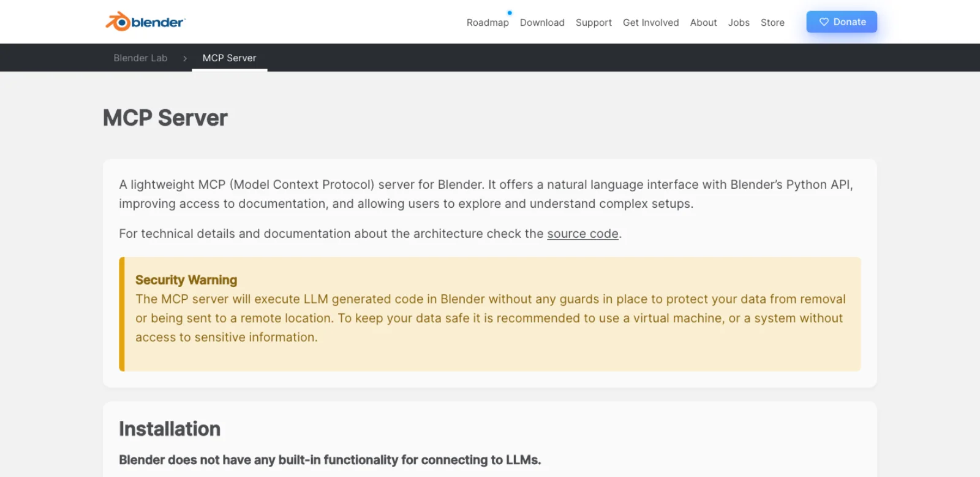Viewport: 980px width, 477px height.
Task: Go to the Support page
Action: [x=594, y=23]
